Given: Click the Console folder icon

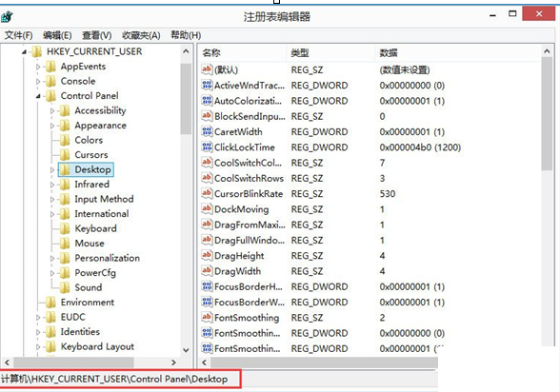Looking at the screenshot, I should pos(50,81).
